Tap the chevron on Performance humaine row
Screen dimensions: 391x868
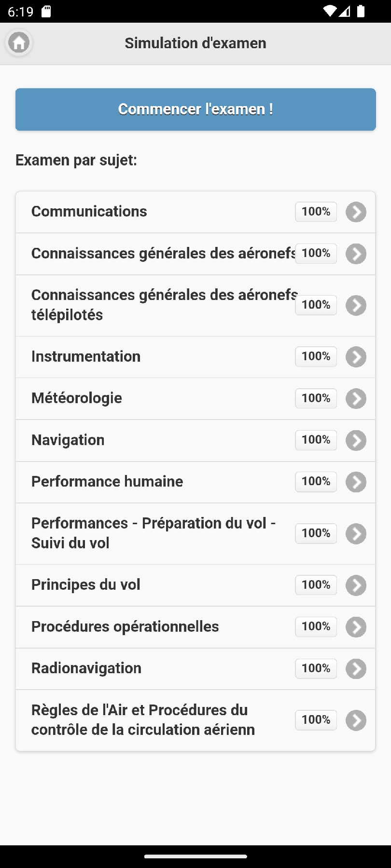356,482
